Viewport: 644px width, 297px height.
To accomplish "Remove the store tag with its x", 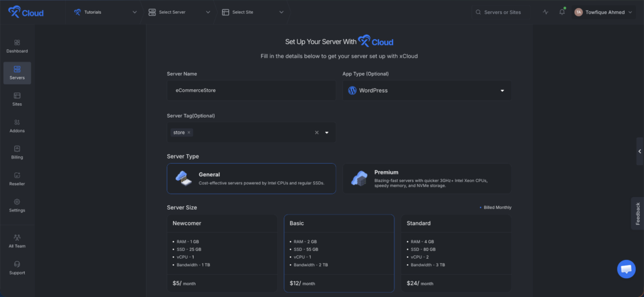I will 189,133.
